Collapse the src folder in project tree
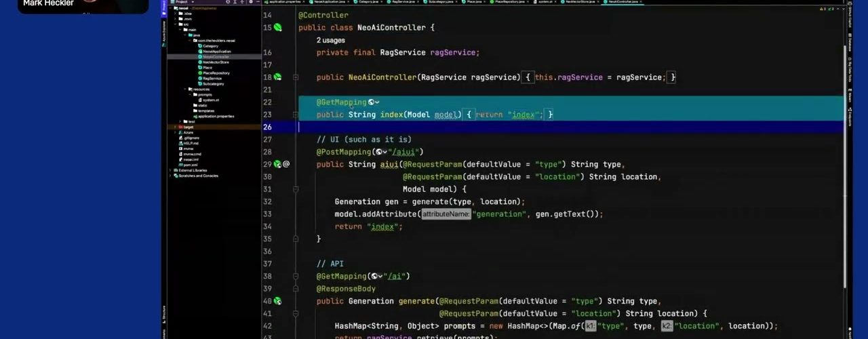Image resolution: width=868 pixels, height=339 pixels. point(180,24)
